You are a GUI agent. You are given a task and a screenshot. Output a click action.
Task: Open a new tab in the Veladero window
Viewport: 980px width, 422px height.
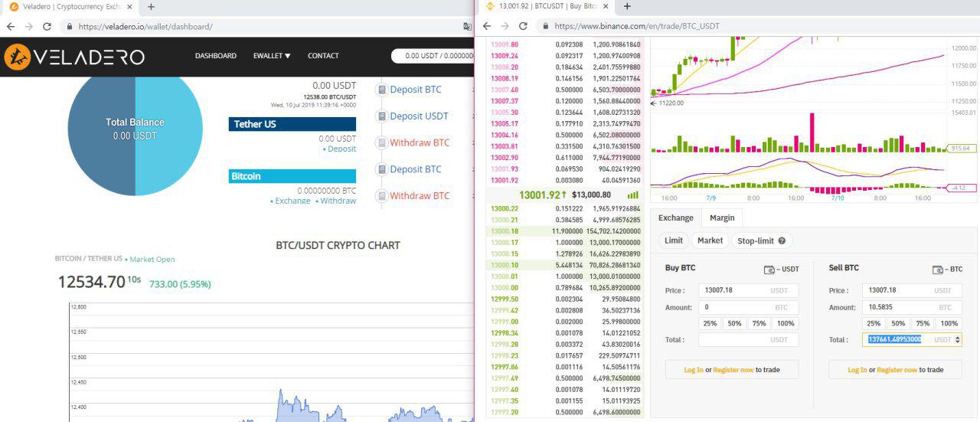pyautogui.click(x=151, y=7)
